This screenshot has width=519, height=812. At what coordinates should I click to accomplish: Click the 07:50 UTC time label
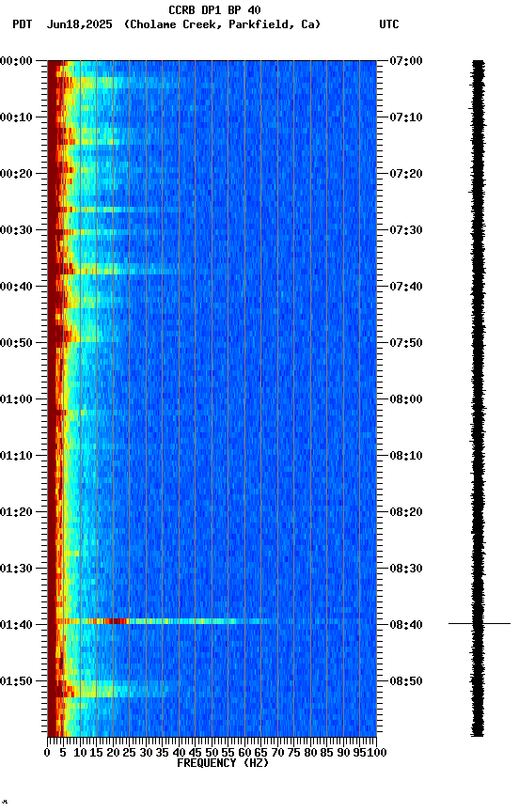coord(406,343)
